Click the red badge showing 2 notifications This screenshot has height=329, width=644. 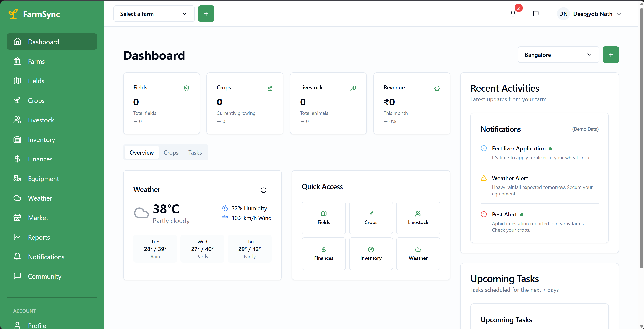coord(518,8)
